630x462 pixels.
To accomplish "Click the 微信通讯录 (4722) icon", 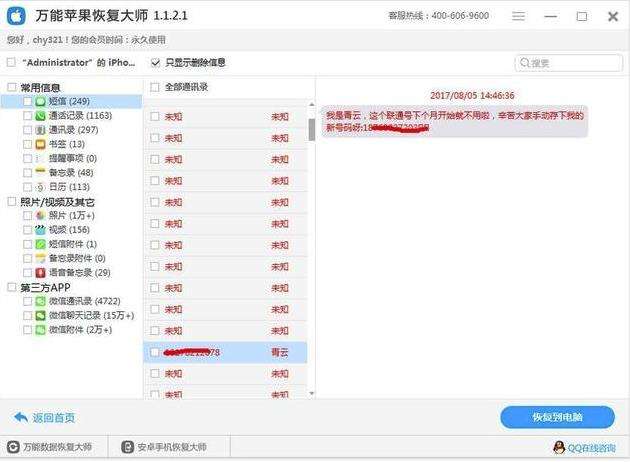I will click(x=40, y=301).
